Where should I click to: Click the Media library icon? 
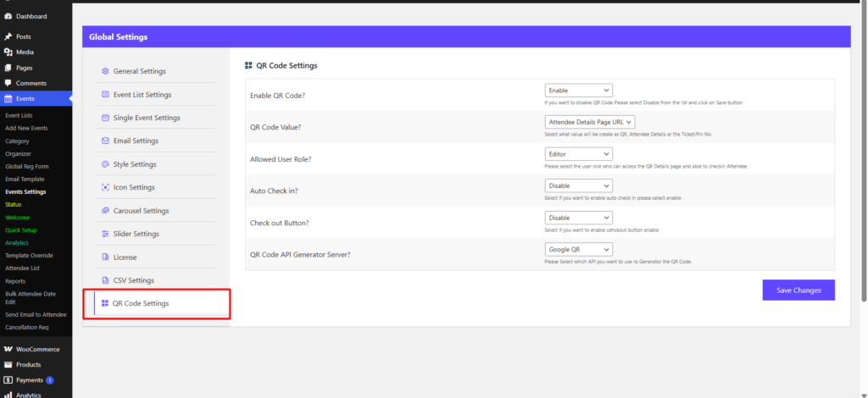tap(8, 53)
